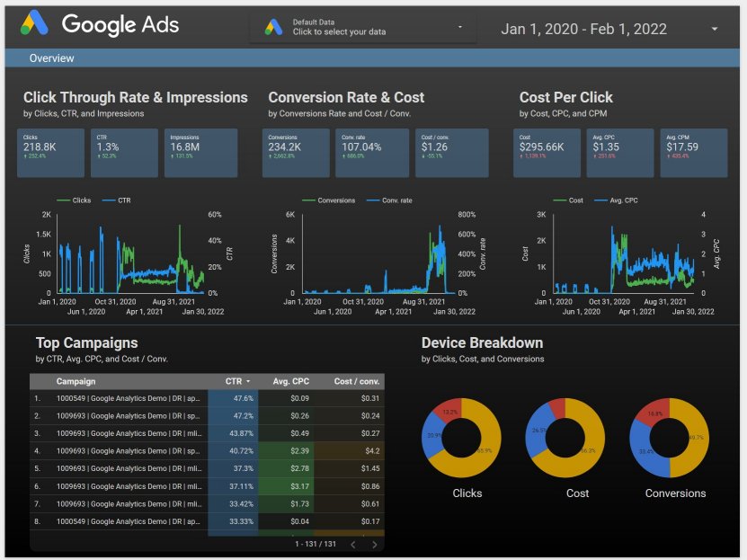The image size is (747, 560).
Task: Switch to the Overview tab
Action: click(51, 58)
